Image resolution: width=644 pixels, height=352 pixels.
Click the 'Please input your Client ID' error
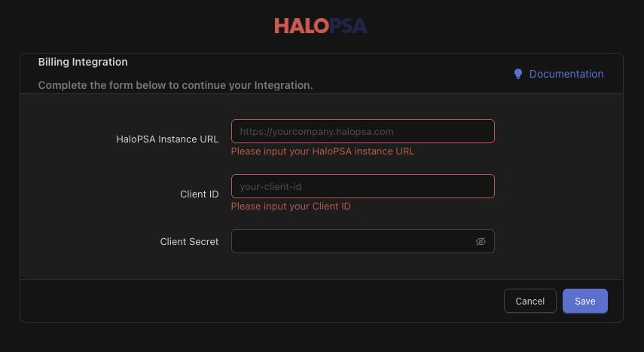290,206
